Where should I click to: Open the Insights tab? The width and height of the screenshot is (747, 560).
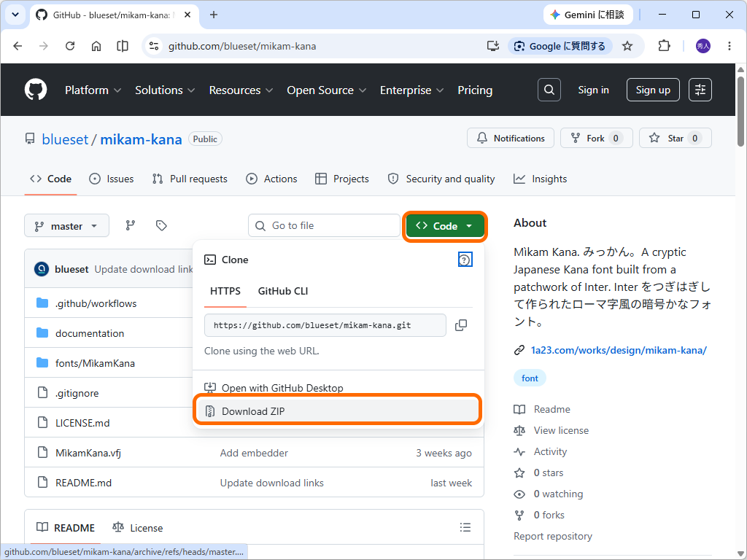click(x=541, y=179)
